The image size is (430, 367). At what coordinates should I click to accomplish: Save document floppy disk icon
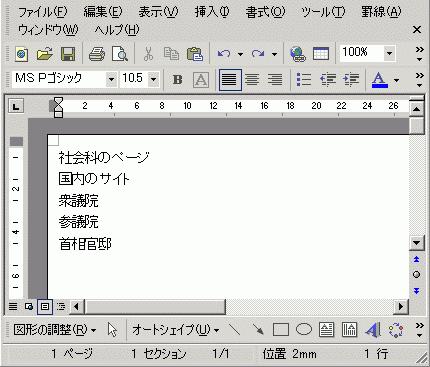(x=68, y=54)
